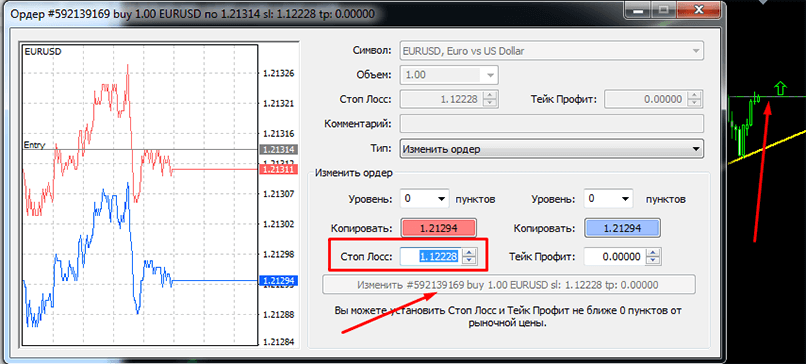
Task: Click the 1.21321 price axis value
Action: pos(278,103)
